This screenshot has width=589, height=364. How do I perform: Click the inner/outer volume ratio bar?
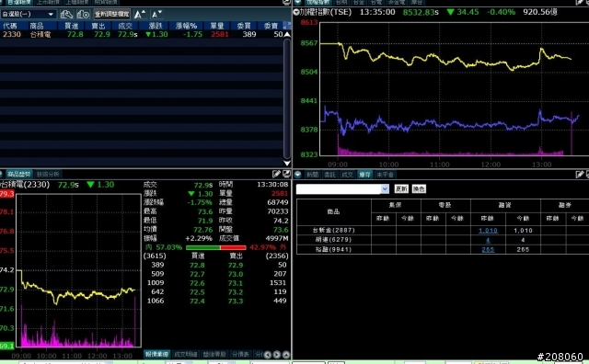tap(215, 247)
